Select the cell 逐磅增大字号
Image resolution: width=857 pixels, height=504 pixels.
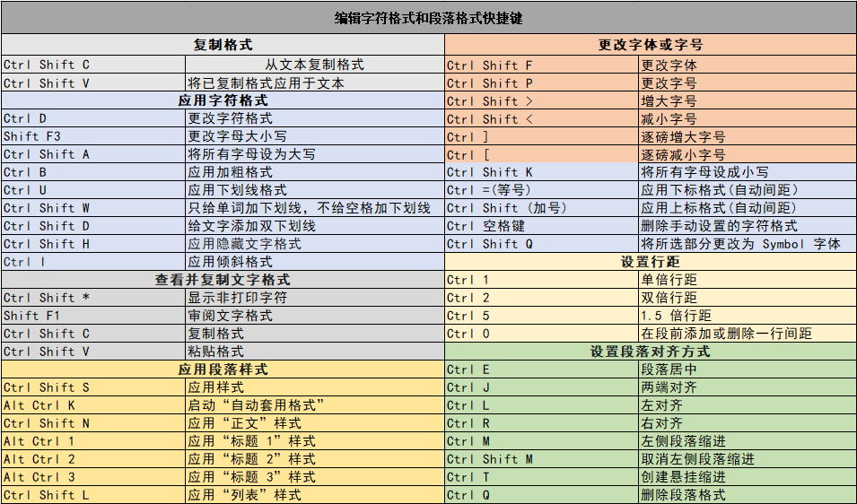(748, 136)
